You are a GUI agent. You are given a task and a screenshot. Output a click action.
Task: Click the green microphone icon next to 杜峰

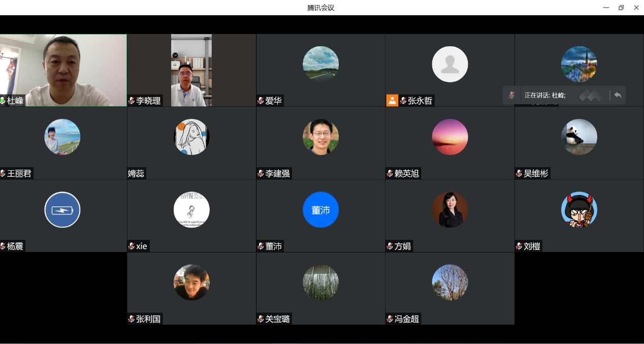click(x=3, y=101)
